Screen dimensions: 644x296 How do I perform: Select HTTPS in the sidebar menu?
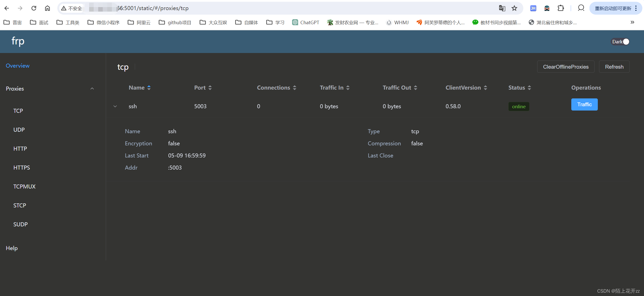[21, 168]
